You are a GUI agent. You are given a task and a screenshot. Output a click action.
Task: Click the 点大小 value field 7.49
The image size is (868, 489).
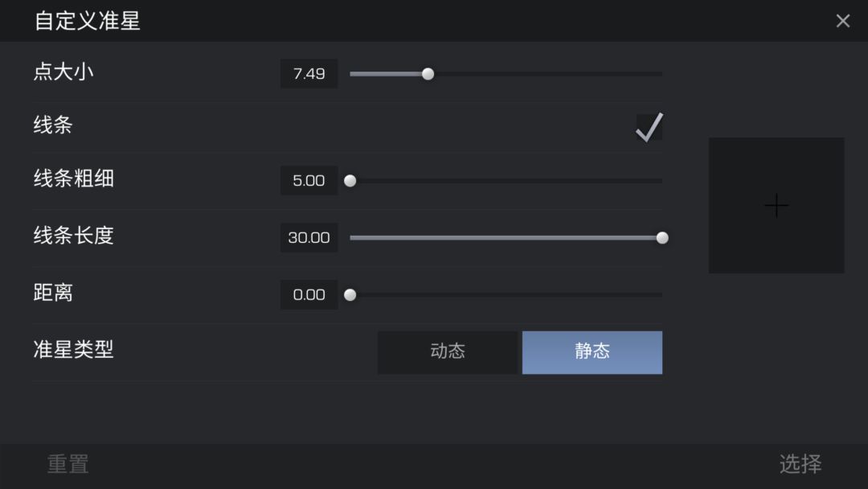tap(309, 74)
